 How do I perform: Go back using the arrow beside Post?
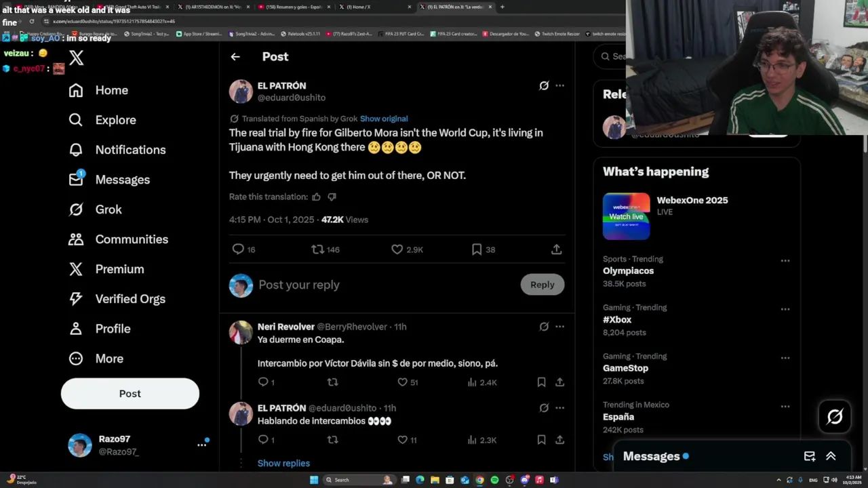tap(235, 57)
